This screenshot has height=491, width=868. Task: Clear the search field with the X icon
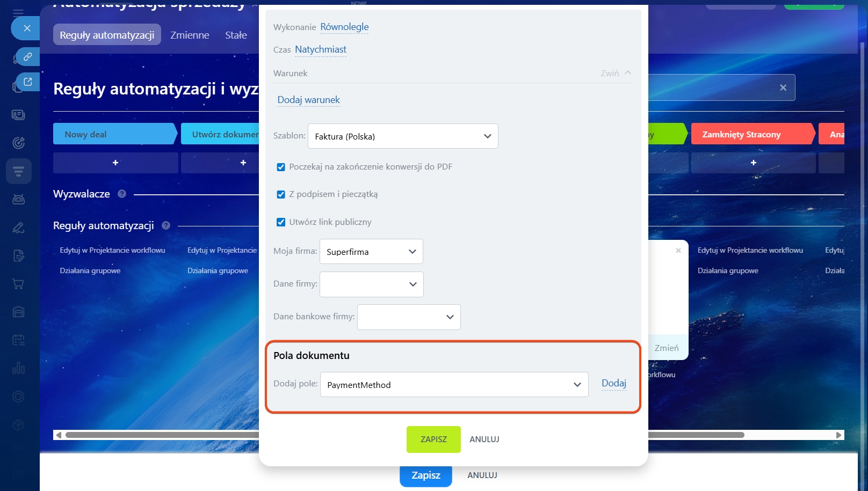pyautogui.click(x=783, y=87)
